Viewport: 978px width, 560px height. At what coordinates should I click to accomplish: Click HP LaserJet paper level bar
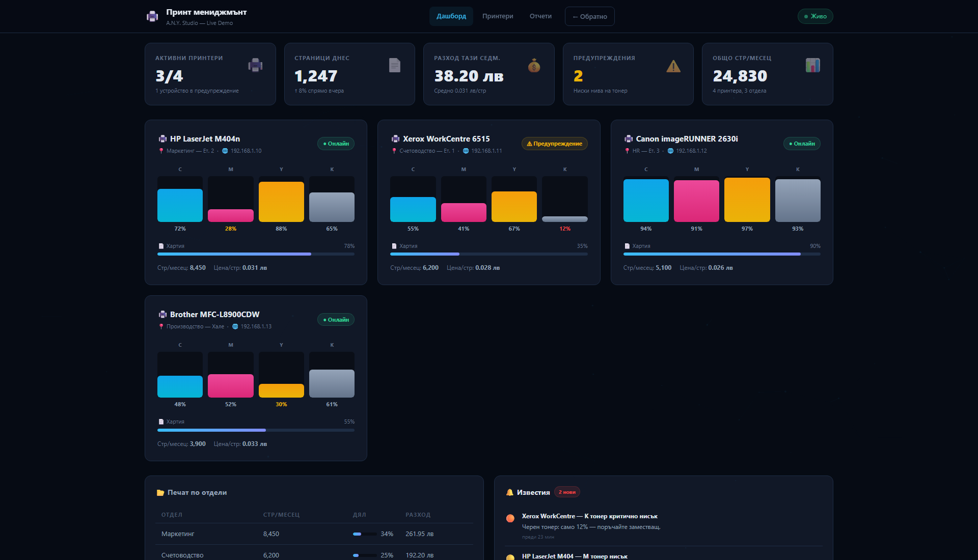[x=256, y=254]
